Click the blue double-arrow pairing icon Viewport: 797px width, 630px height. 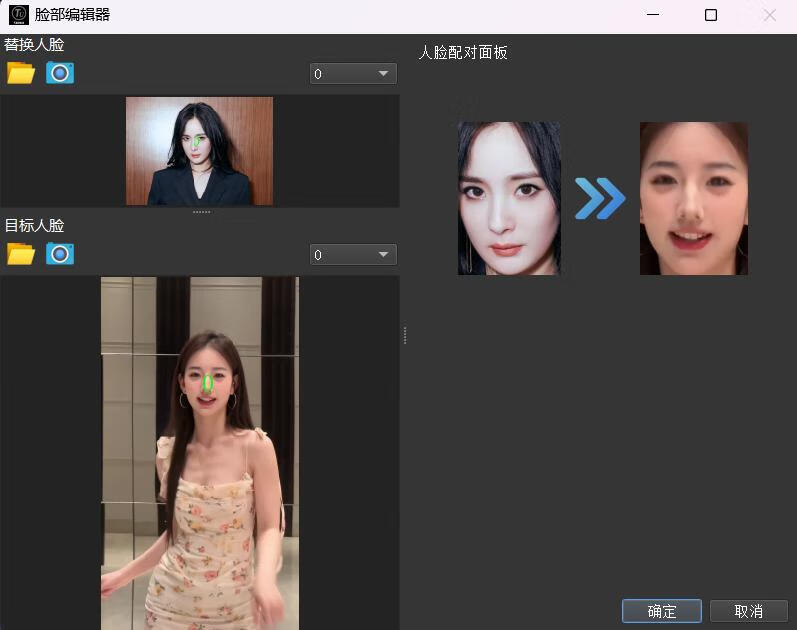(599, 198)
